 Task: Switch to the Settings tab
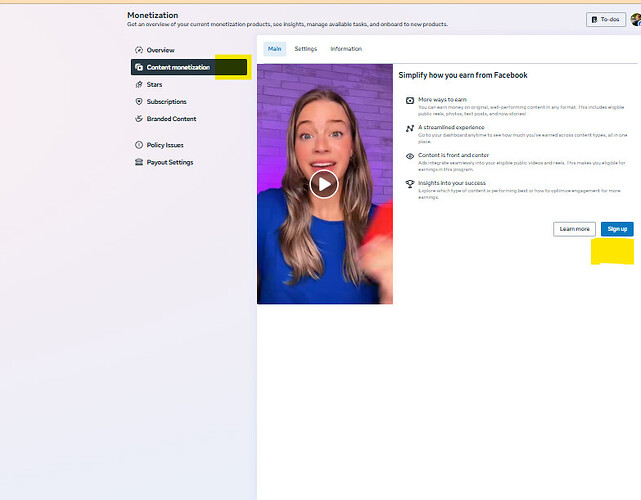click(x=306, y=49)
